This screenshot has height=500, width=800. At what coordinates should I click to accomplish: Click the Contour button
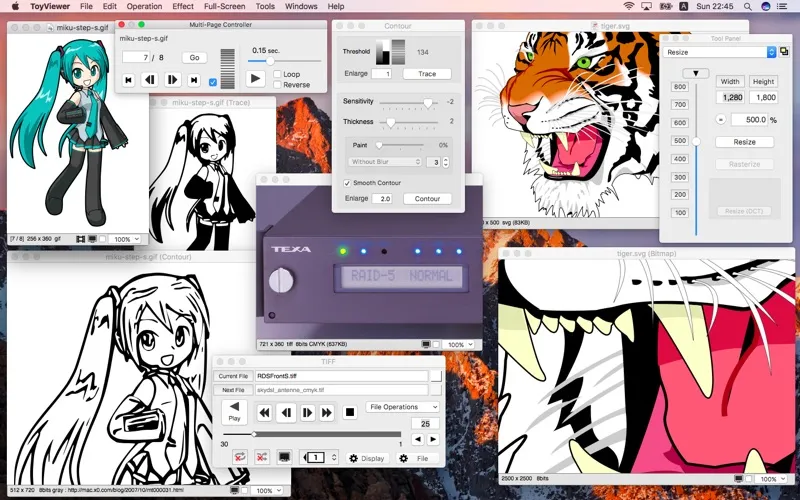point(427,198)
